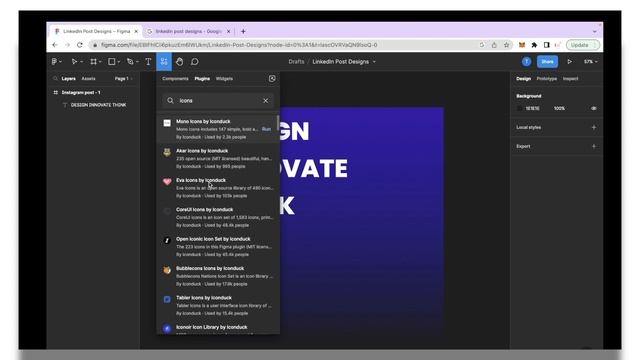640x360 pixels.
Task: Switch to the Plugins tab
Action: tap(202, 78)
